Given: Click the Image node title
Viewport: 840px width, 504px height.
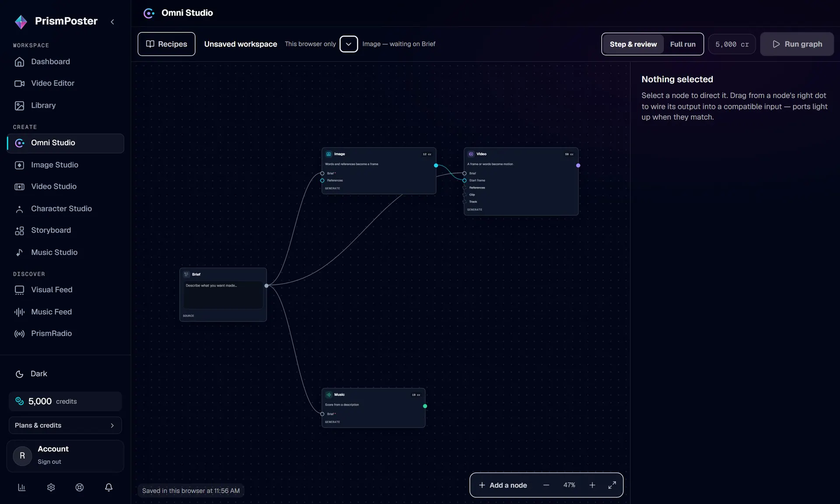Looking at the screenshot, I should click(339, 154).
